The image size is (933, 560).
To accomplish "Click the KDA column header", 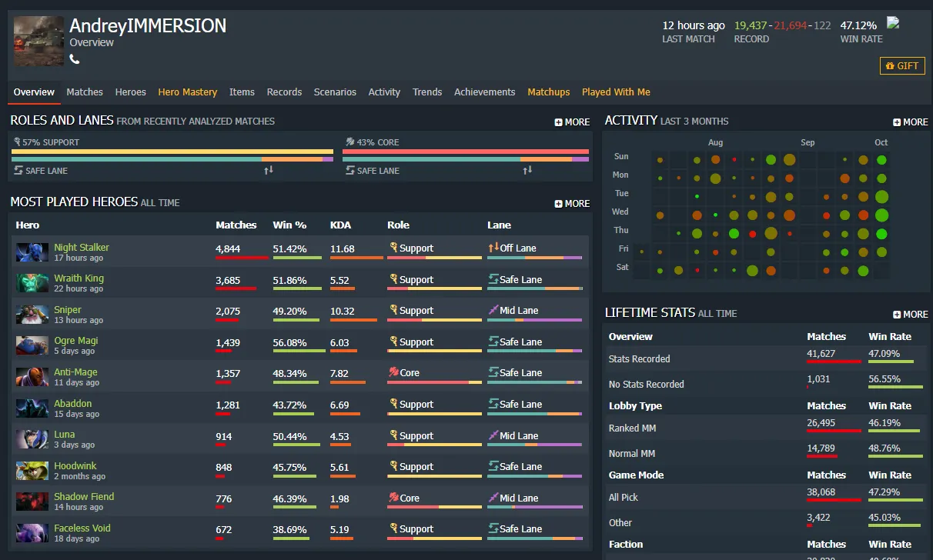I will tap(340, 225).
